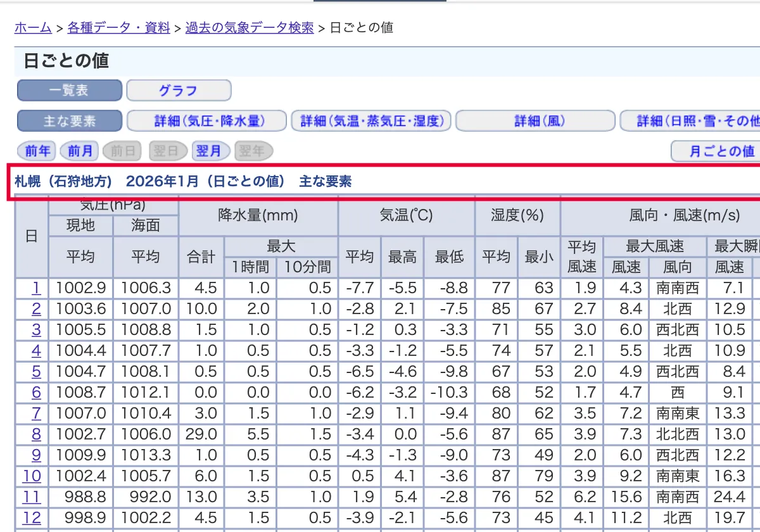
Task: Click the title 札幌(石狩地方) 2026年1月
Action: (x=182, y=182)
